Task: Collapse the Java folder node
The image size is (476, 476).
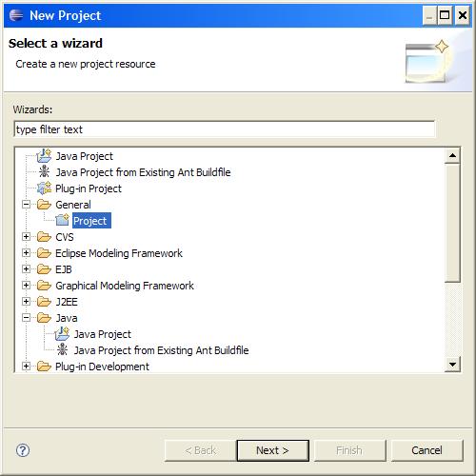Action: point(27,318)
